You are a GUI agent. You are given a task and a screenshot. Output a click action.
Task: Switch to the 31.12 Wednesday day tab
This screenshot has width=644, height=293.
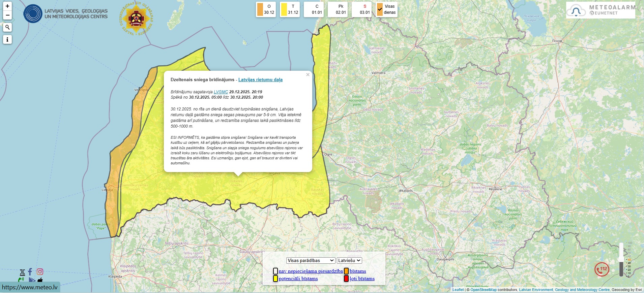(x=290, y=9)
